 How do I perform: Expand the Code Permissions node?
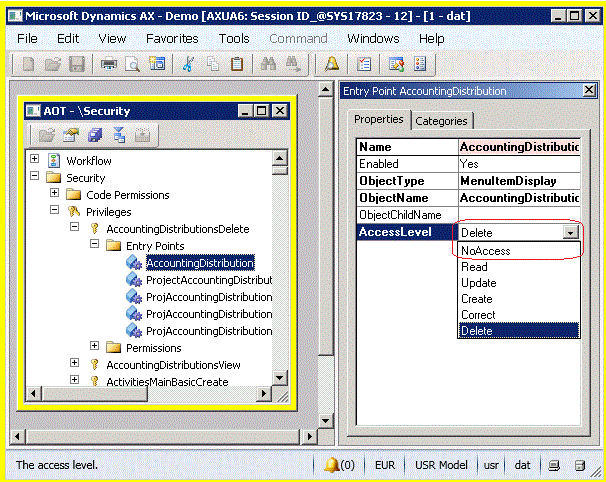pyautogui.click(x=54, y=192)
